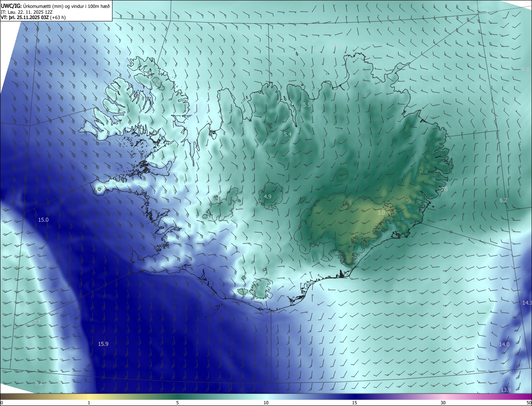Select the 'VT: þri. 25.11.2025 03Z' valid time

coord(25,17)
